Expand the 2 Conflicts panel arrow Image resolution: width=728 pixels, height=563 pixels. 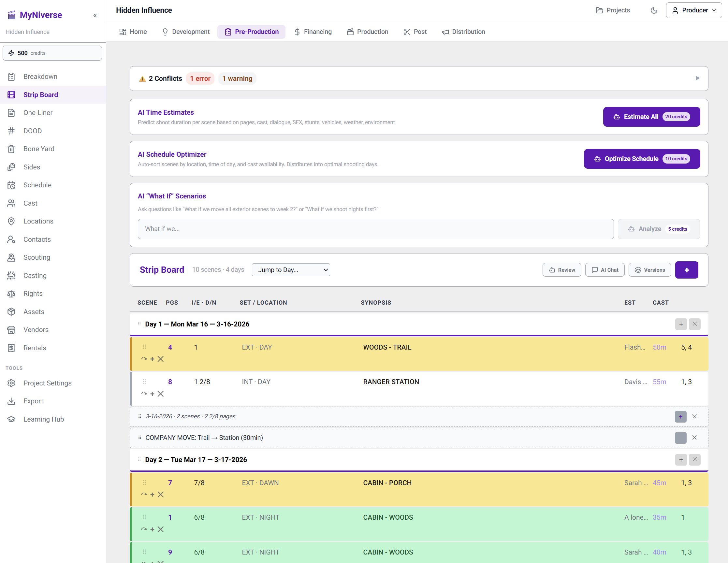click(x=697, y=78)
